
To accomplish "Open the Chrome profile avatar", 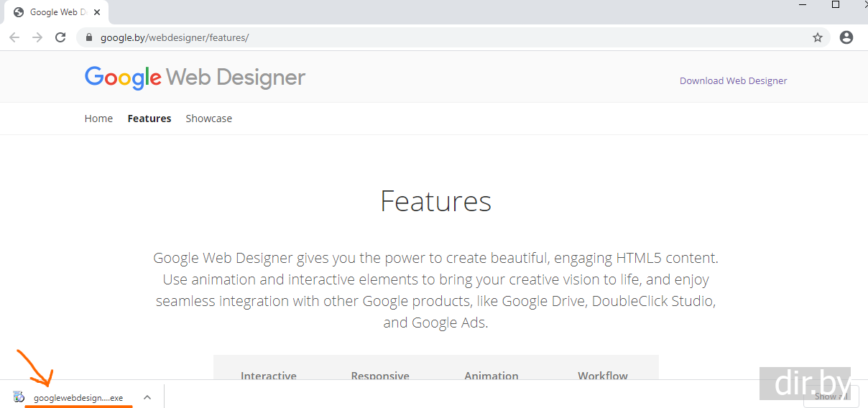I will [x=846, y=37].
